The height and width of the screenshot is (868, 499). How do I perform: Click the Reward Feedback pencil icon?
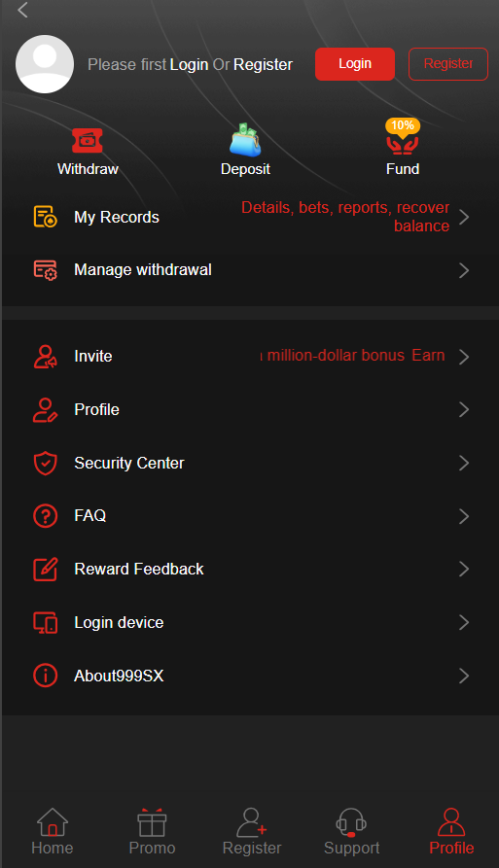pyautogui.click(x=45, y=569)
